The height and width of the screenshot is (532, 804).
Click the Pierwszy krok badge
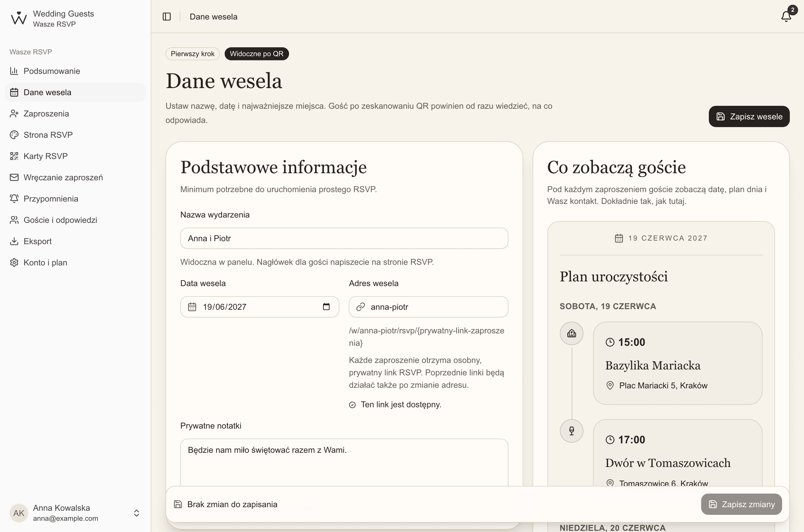point(192,53)
